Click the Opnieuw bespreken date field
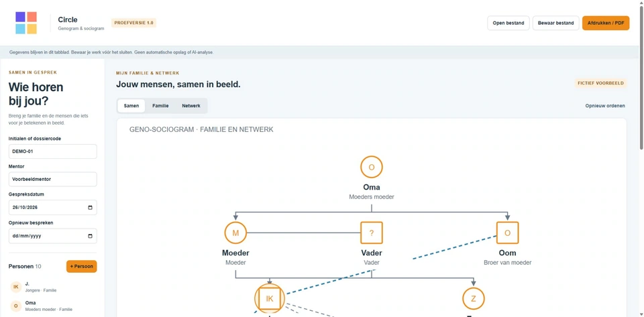The image size is (644, 317). 52,236
